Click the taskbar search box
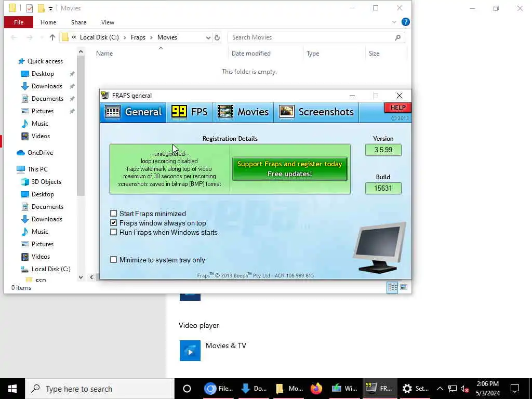 100,389
